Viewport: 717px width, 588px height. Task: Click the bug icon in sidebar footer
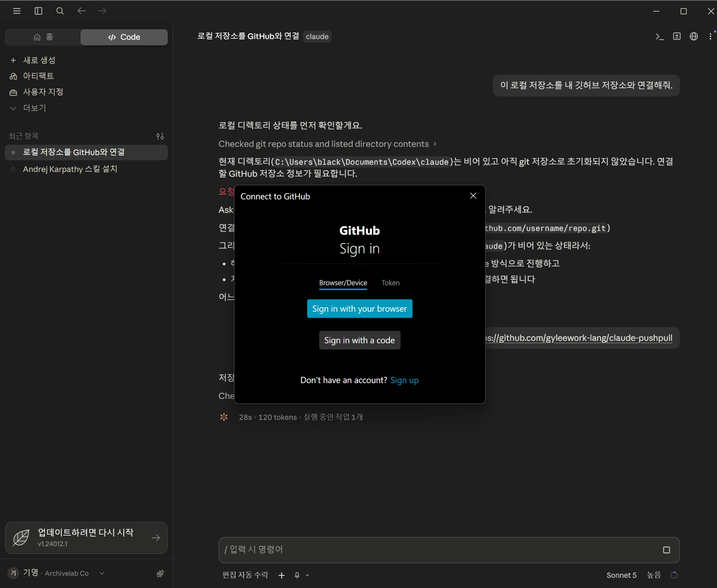click(x=160, y=573)
